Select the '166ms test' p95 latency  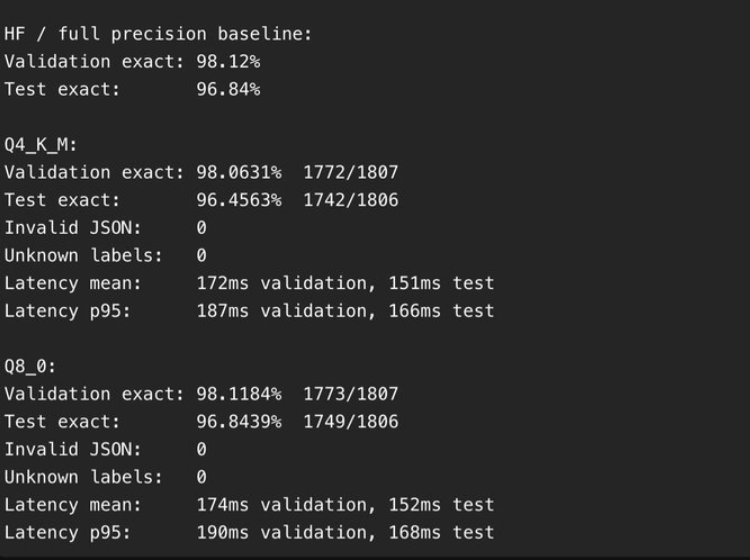click(441, 311)
